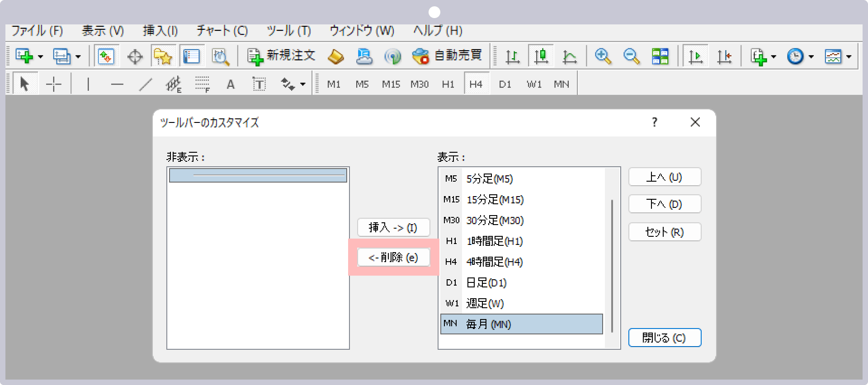Open the チャート (C) menu
This screenshot has height=385, width=868.
coord(222,31)
